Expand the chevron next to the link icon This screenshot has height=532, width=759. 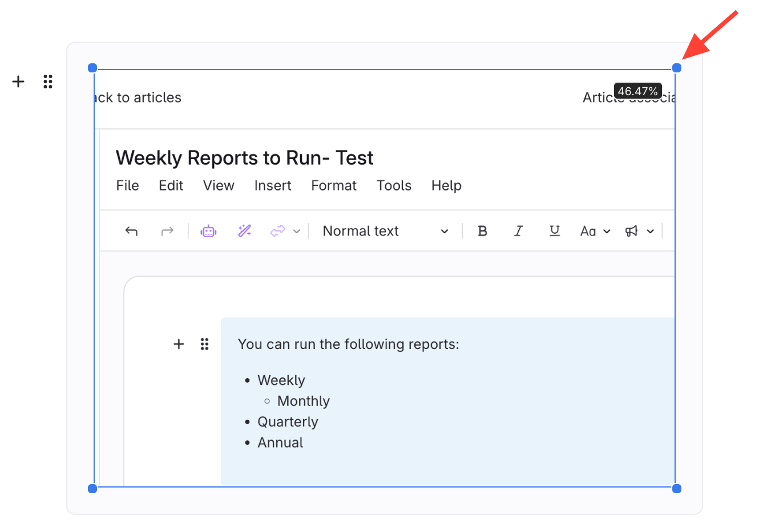(x=297, y=231)
